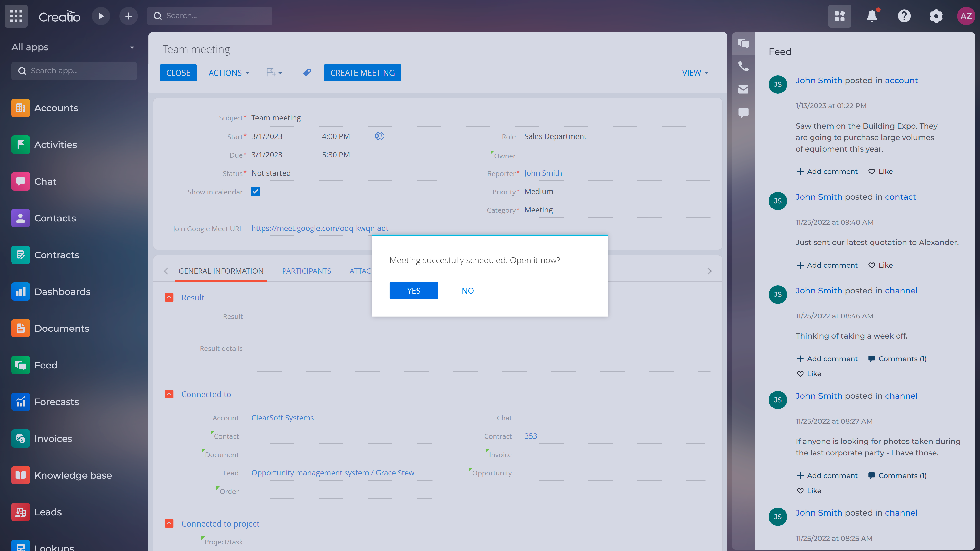The image size is (980, 551).
Task: Click the tag icon in toolbar
Action: pos(307,73)
